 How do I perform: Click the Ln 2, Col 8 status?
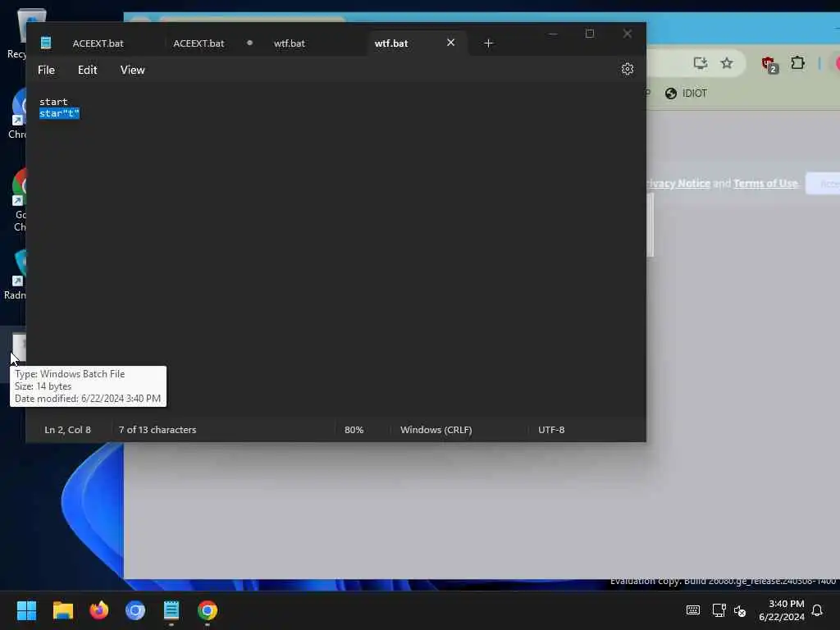point(67,430)
